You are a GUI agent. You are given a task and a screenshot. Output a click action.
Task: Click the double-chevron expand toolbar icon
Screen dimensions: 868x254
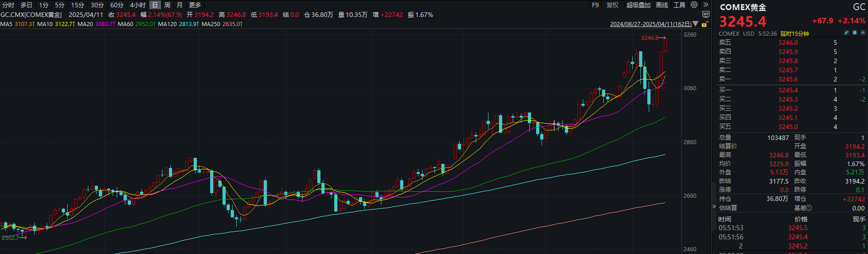705,5
